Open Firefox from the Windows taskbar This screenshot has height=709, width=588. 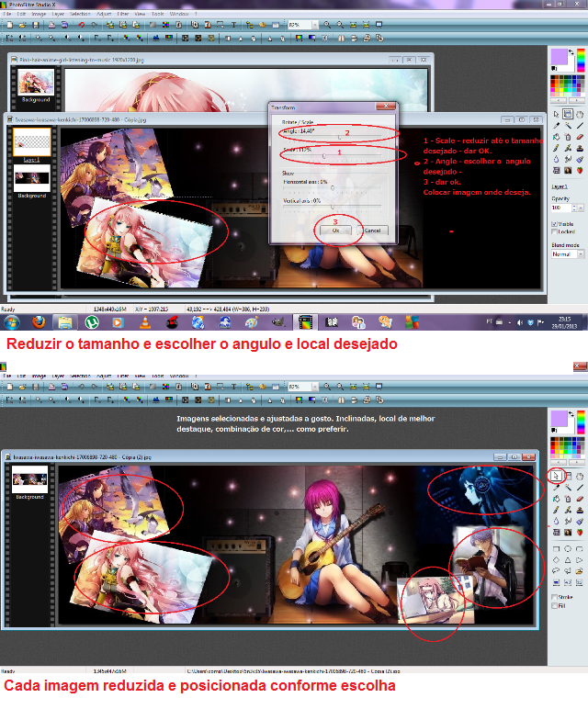[x=39, y=322]
